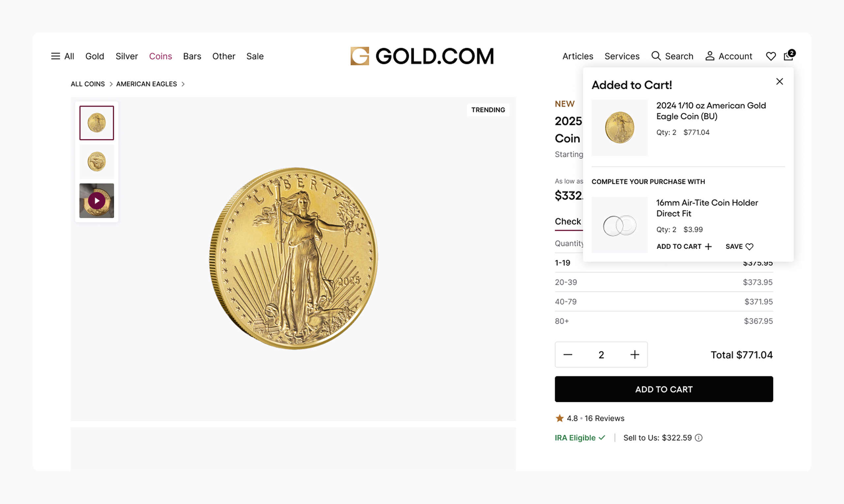Add the coin holder to cart
The image size is (844, 504).
[683, 247]
